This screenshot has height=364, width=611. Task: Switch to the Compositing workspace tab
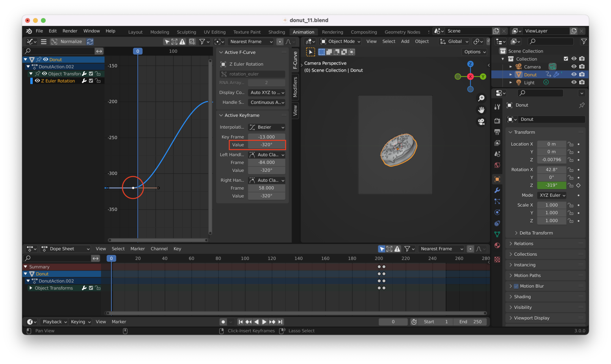(364, 32)
